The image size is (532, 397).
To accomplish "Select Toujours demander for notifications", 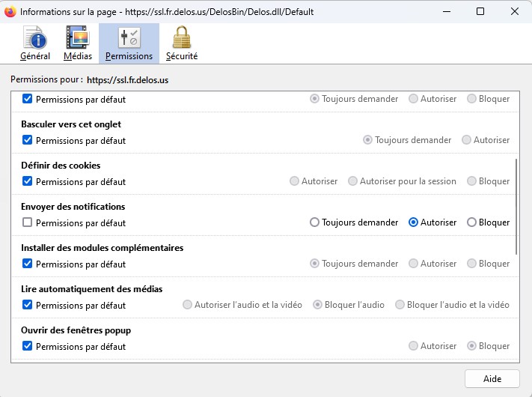I will [x=314, y=222].
